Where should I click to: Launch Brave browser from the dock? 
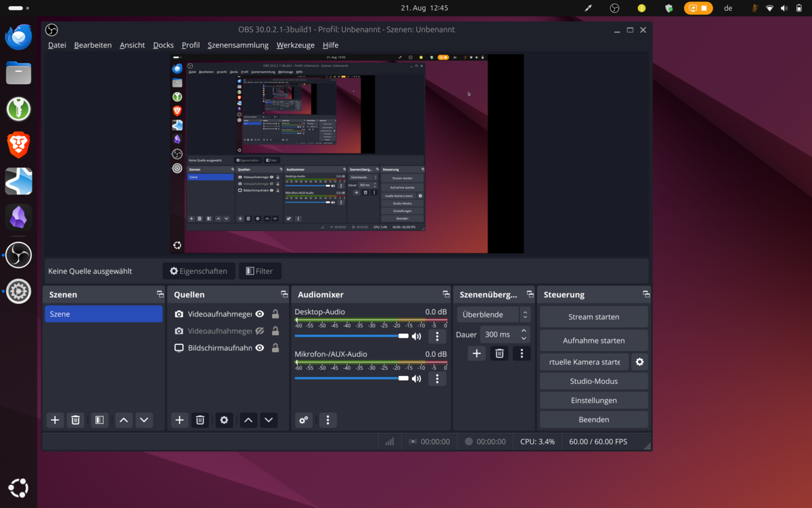18,145
